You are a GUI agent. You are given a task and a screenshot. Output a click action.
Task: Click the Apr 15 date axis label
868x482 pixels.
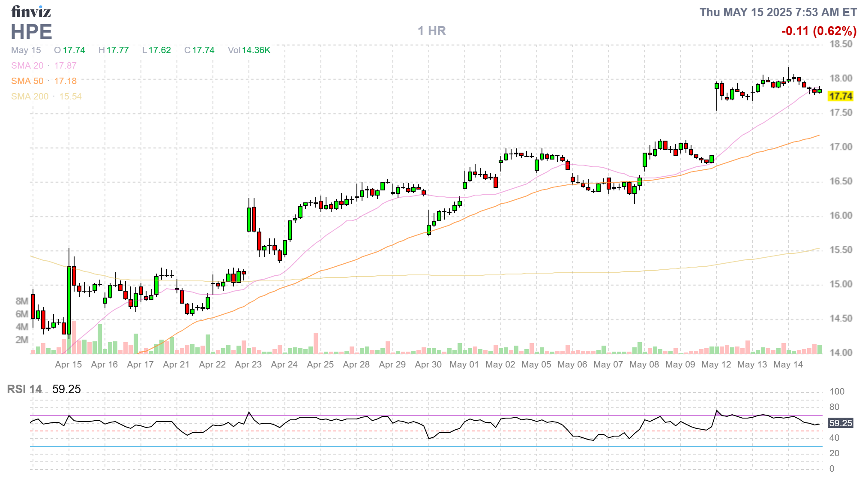tap(68, 365)
